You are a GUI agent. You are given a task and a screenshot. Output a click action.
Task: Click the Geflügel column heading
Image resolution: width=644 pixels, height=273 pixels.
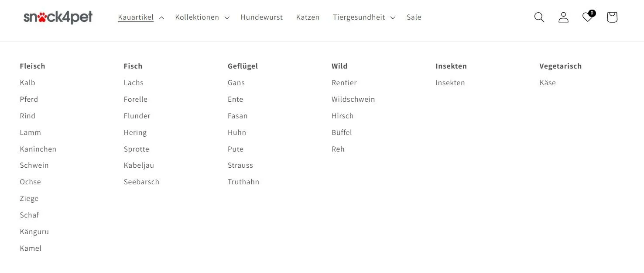pos(243,66)
